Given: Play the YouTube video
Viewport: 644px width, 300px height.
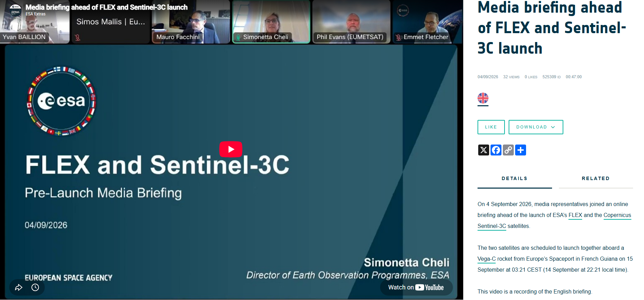Looking at the screenshot, I should click(231, 149).
